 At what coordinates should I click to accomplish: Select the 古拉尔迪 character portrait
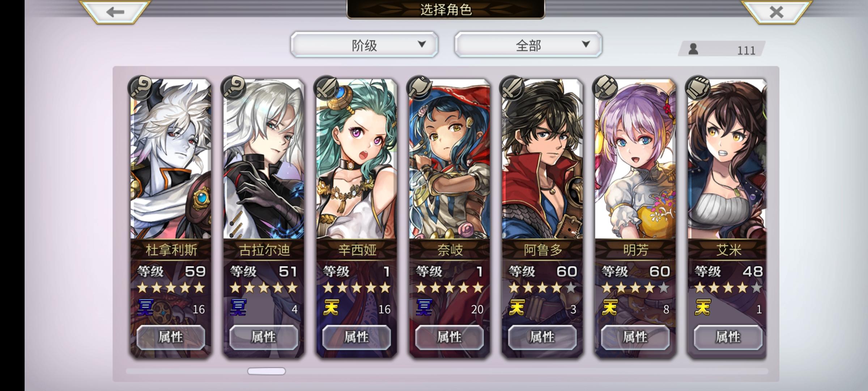[264, 159]
